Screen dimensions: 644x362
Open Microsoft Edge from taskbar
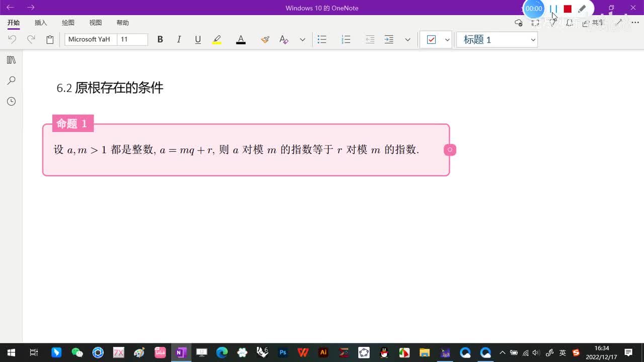[222, 352]
